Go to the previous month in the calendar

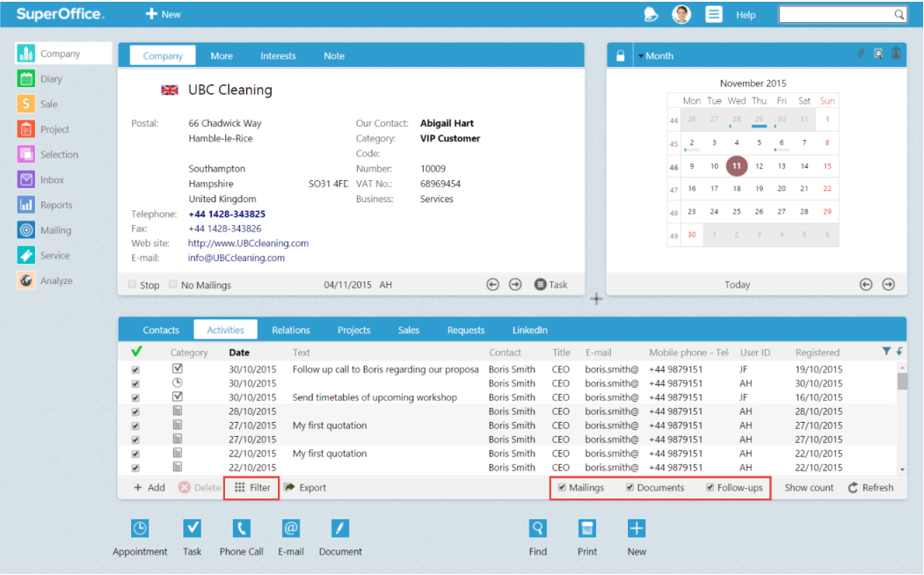[866, 285]
